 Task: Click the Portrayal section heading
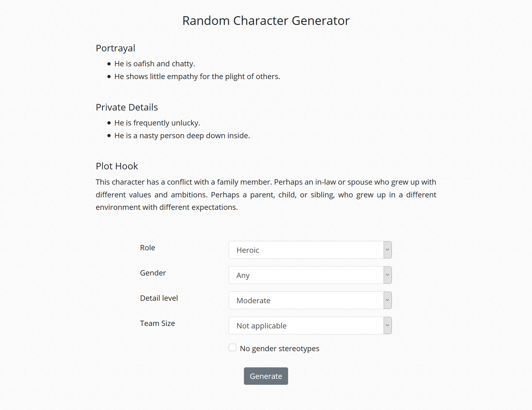click(x=115, y=48)
